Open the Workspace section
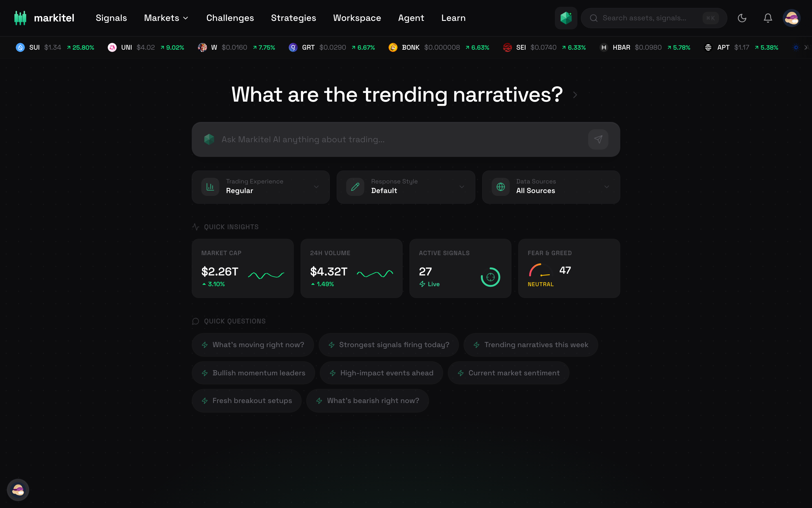This screenshot has height=508, width=812. tap(357, 18)
